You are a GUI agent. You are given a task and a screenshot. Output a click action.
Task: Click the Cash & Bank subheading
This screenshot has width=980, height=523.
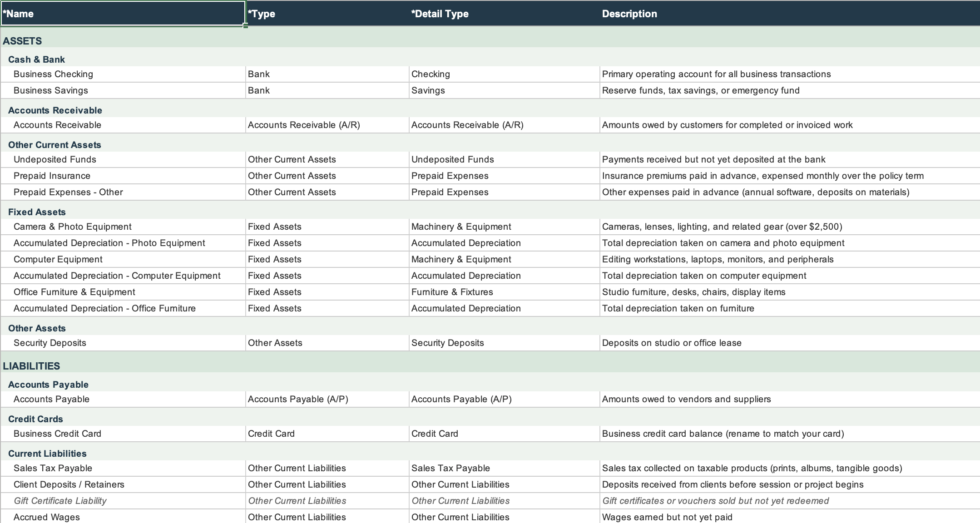pos(36,59)
